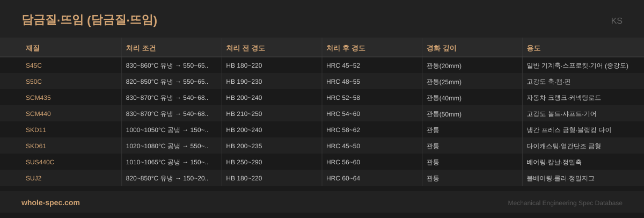Click the 담금질·뜨임 page title

click(89, 20)
